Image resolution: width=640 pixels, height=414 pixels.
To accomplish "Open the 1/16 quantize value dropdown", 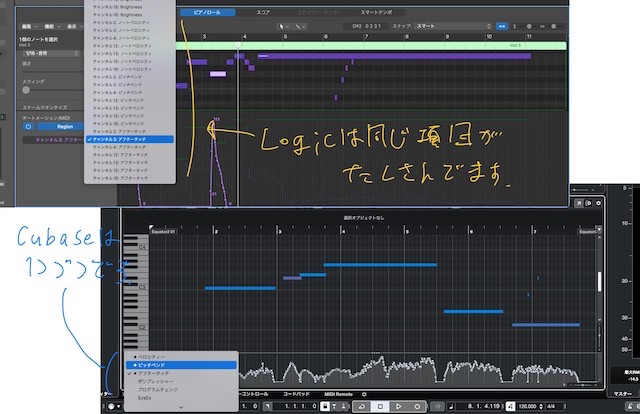I will [x=51, y=53].
